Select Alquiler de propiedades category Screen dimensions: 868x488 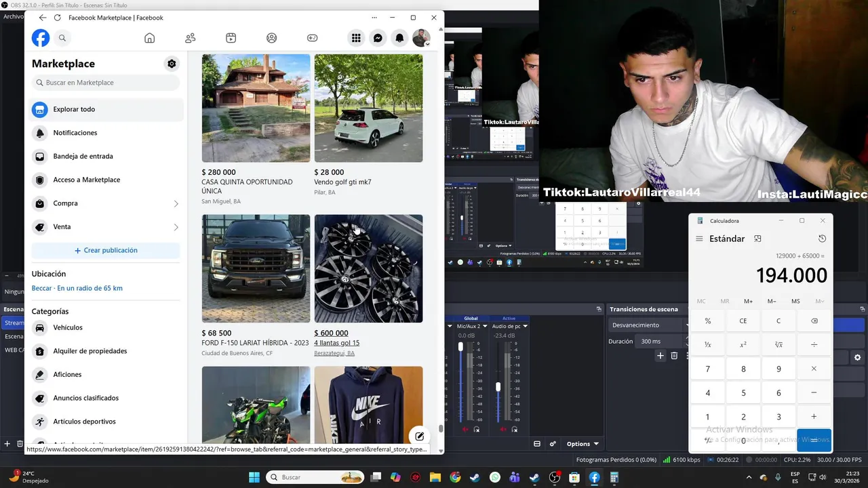[x=107, y=351]
